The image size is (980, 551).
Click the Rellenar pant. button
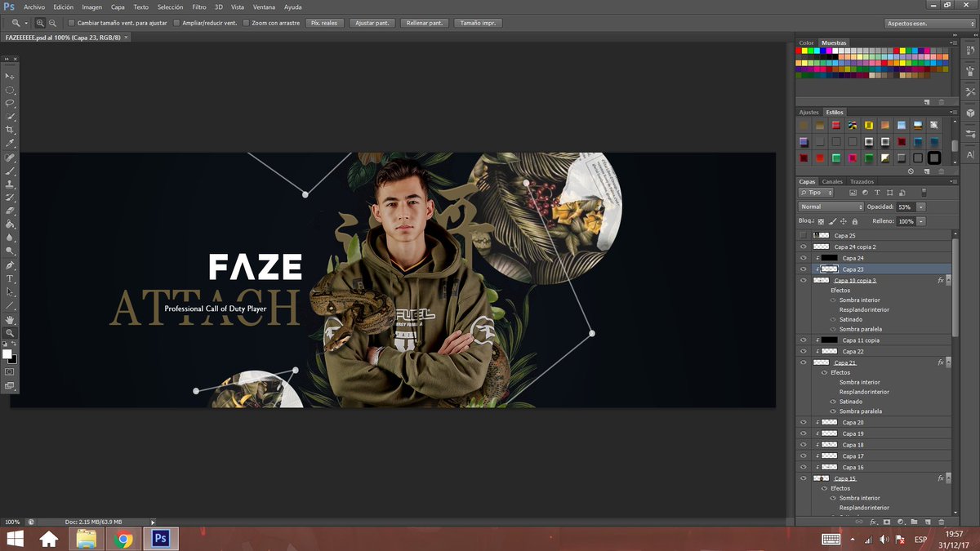click(x=425, y=23)
